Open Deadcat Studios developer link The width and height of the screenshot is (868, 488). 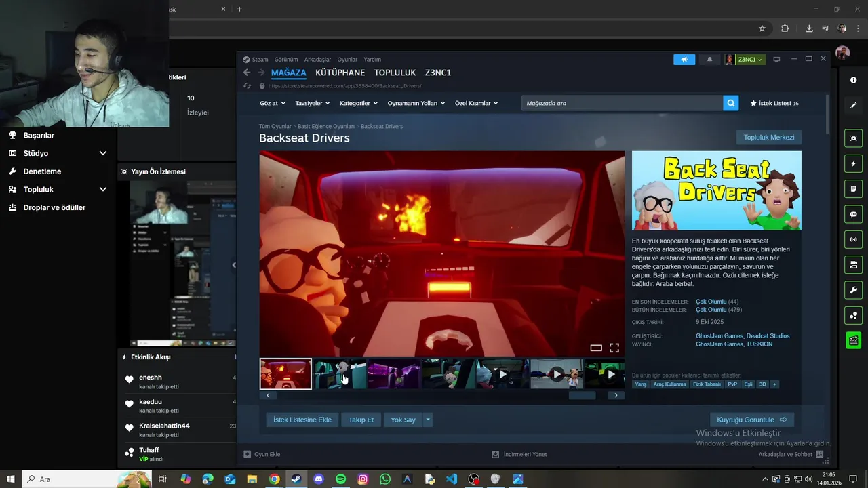point(768,336)
